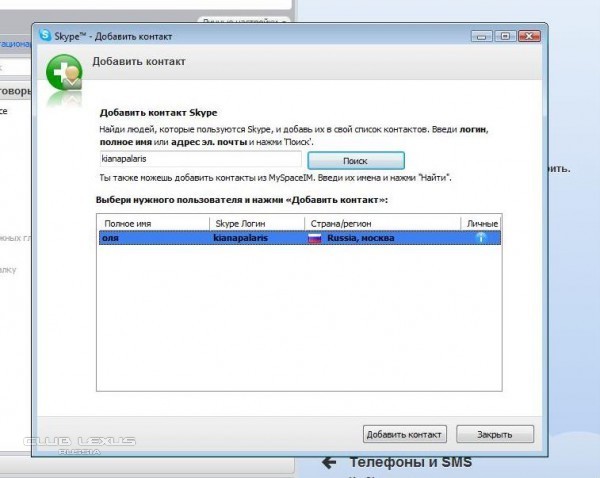Click the kianapalaris login in results row

[x=241, y=238]
